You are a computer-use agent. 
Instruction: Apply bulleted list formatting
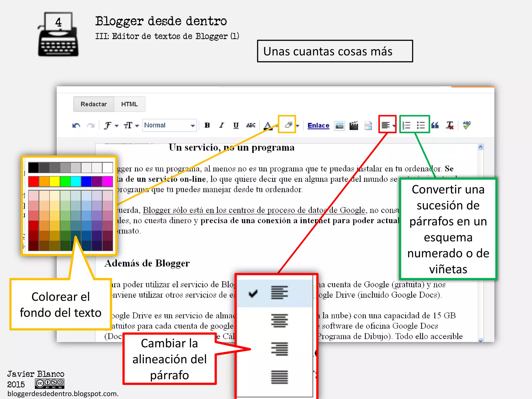point(421,125)
